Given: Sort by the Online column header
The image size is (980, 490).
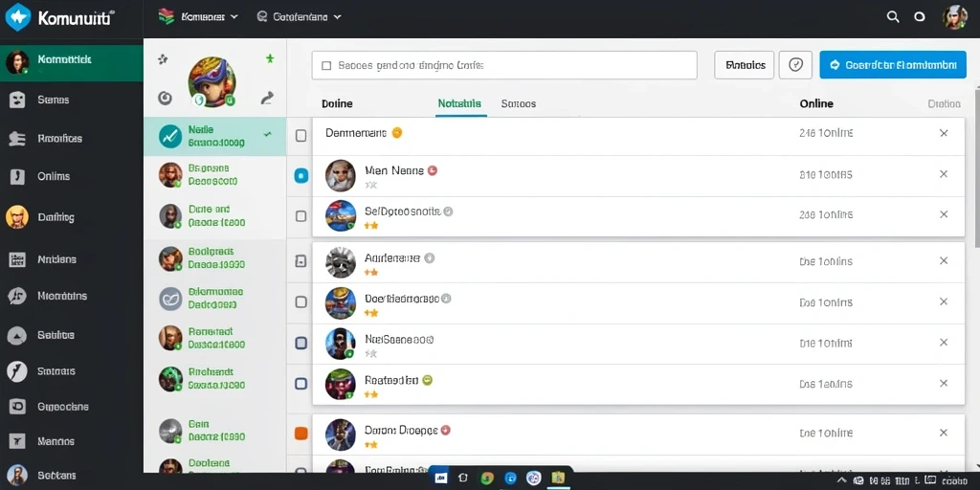Looking at the screenshot, I should [x=816, y=103].
